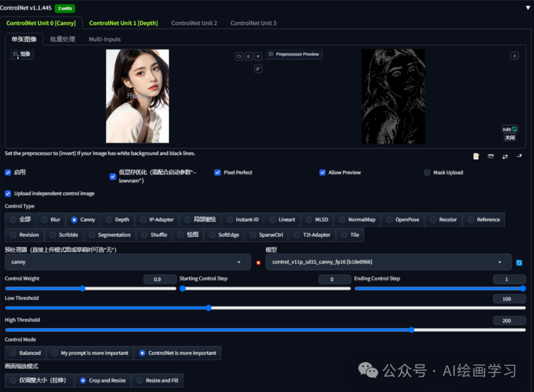Click the eraser icon above the uploaded image
534x392 pixels.
tap(248, 56)
